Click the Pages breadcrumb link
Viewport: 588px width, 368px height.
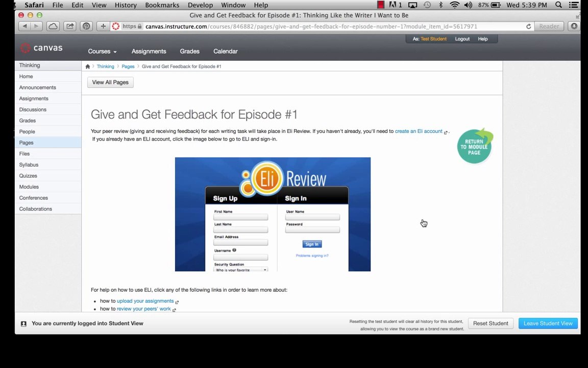tap(128, 66)
